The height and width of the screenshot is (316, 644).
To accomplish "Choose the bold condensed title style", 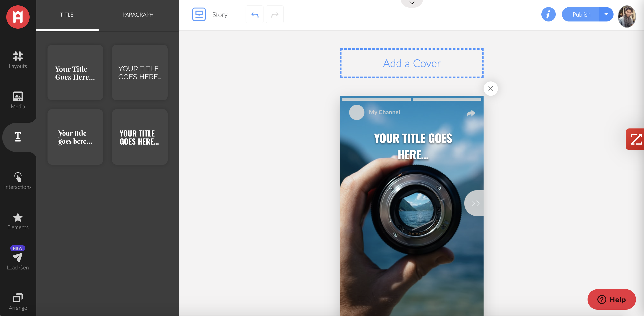I will [140, 137].
